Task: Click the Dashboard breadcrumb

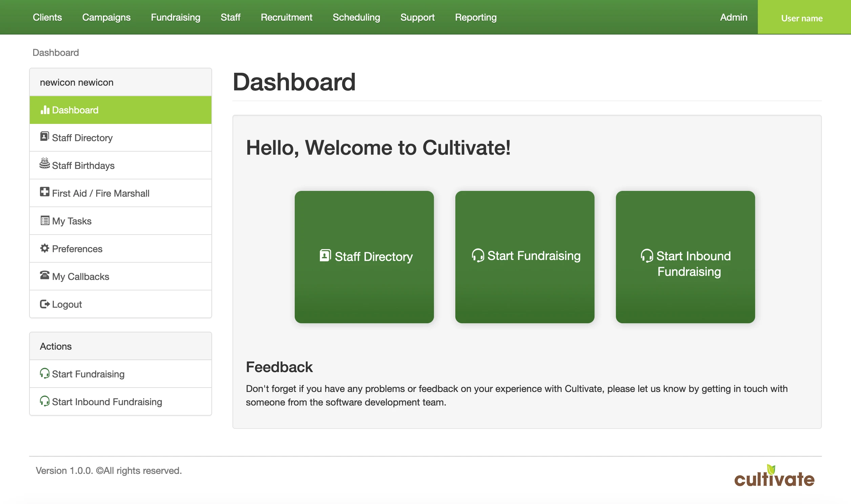Action: 56,53
